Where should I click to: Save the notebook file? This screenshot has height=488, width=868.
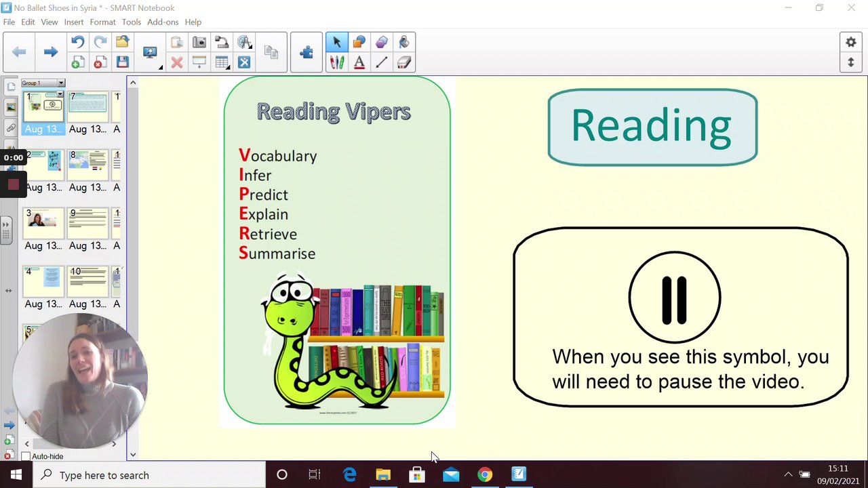(122, 62)
